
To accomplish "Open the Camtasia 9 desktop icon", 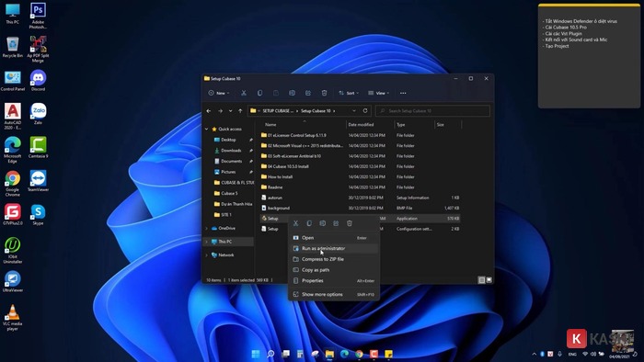I will 38,148.
